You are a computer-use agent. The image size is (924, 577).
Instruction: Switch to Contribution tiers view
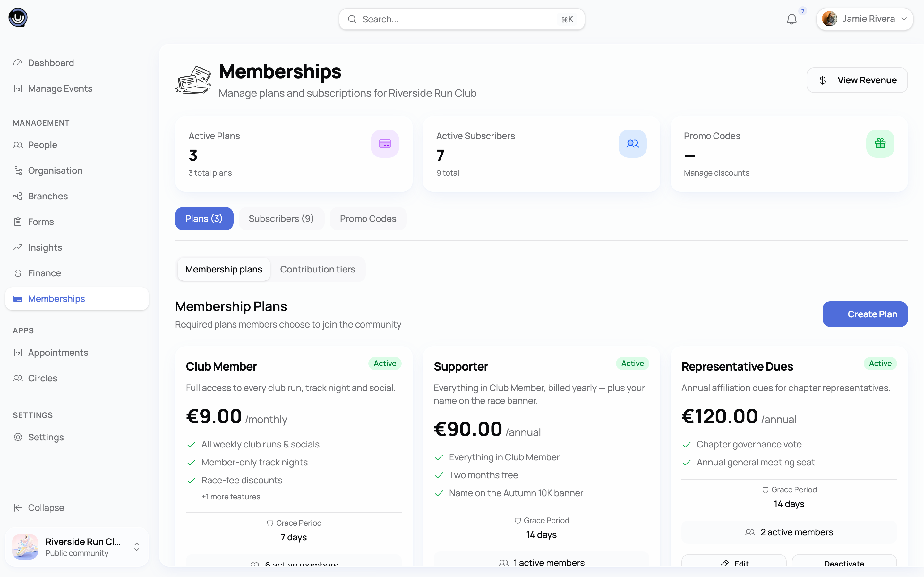coord(318,269)
